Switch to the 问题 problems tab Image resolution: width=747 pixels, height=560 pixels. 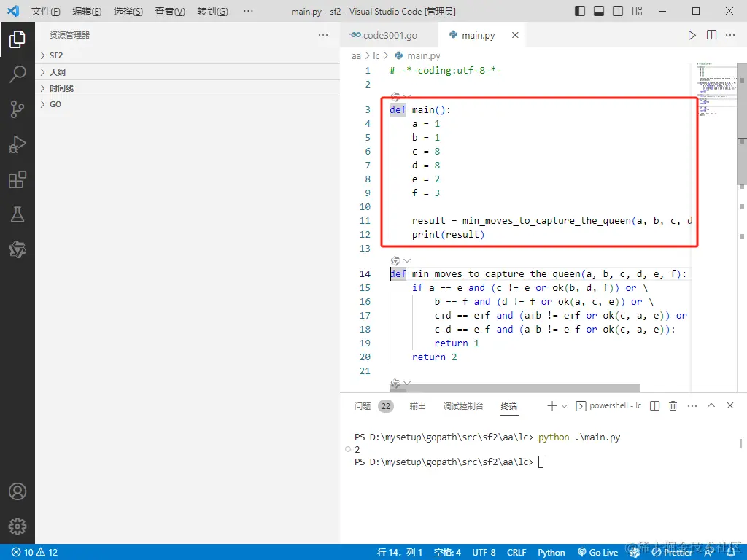tap(363, 406)
